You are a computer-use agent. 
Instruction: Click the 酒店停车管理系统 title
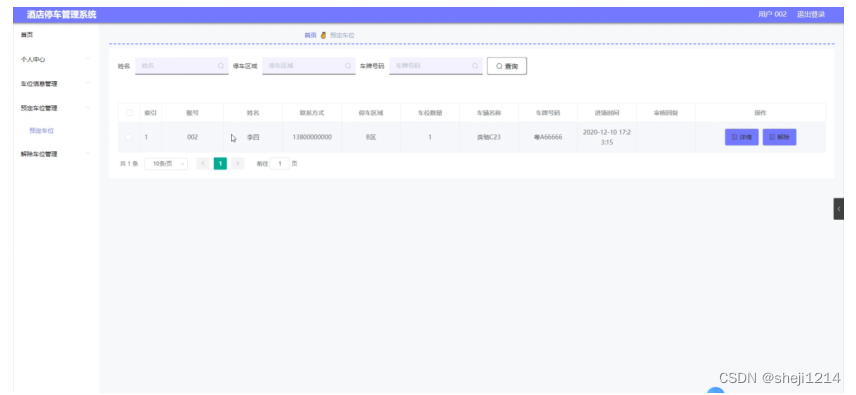pos(61,15)
